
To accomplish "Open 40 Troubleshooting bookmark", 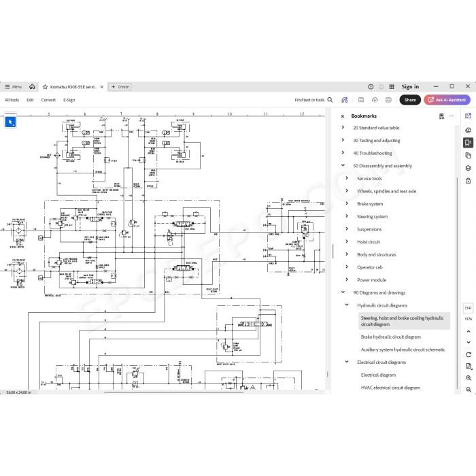I will point(373,153).
